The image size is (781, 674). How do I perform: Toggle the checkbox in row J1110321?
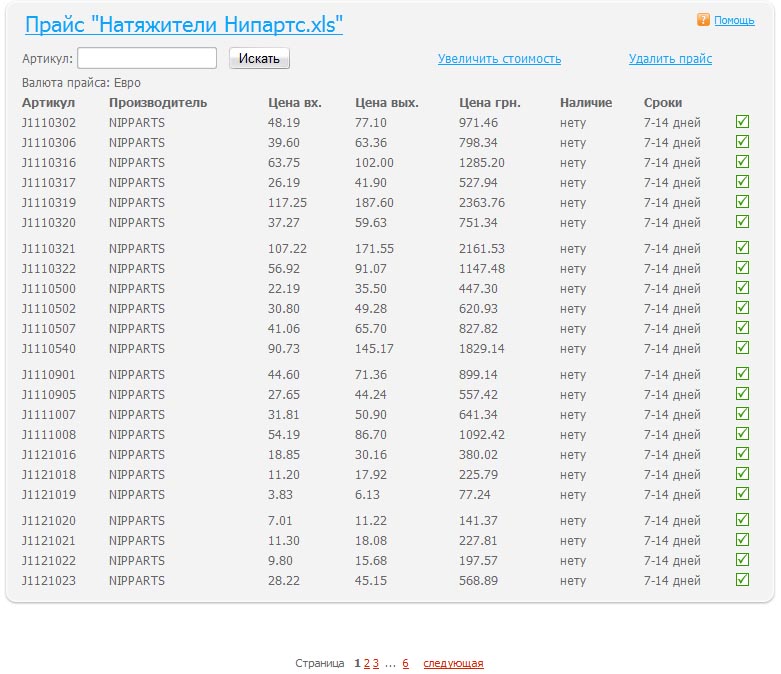(742, 248)
